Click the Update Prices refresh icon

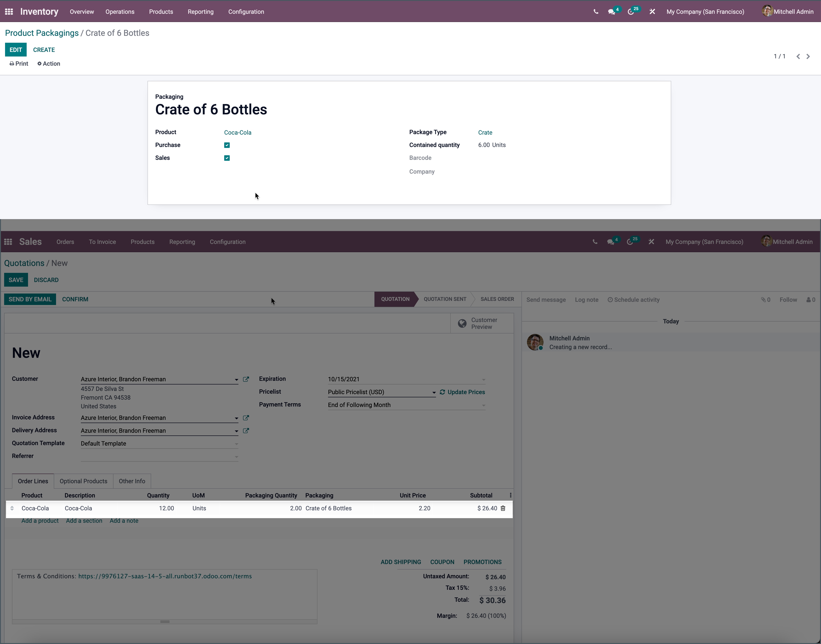pos(442,392)
